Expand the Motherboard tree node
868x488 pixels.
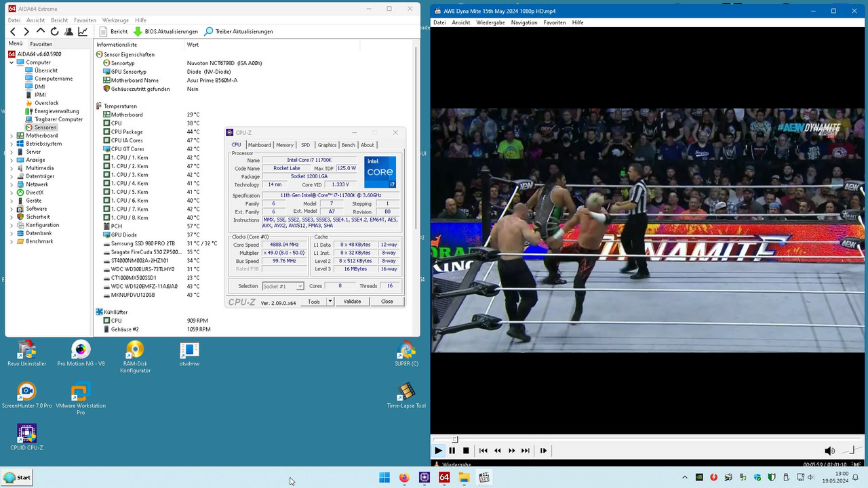[x=12, y=136]
